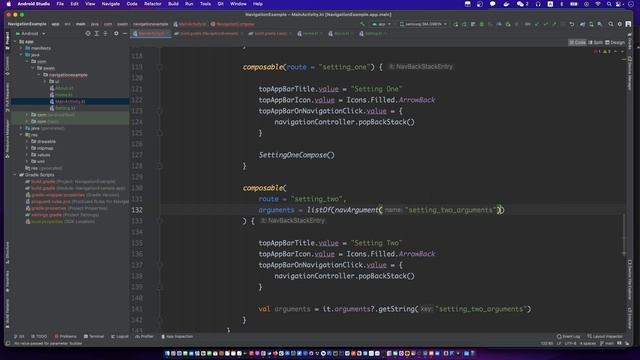Open App Inspection tool window
The height and width of the screenshot is (360, 640).
[177, 336]
